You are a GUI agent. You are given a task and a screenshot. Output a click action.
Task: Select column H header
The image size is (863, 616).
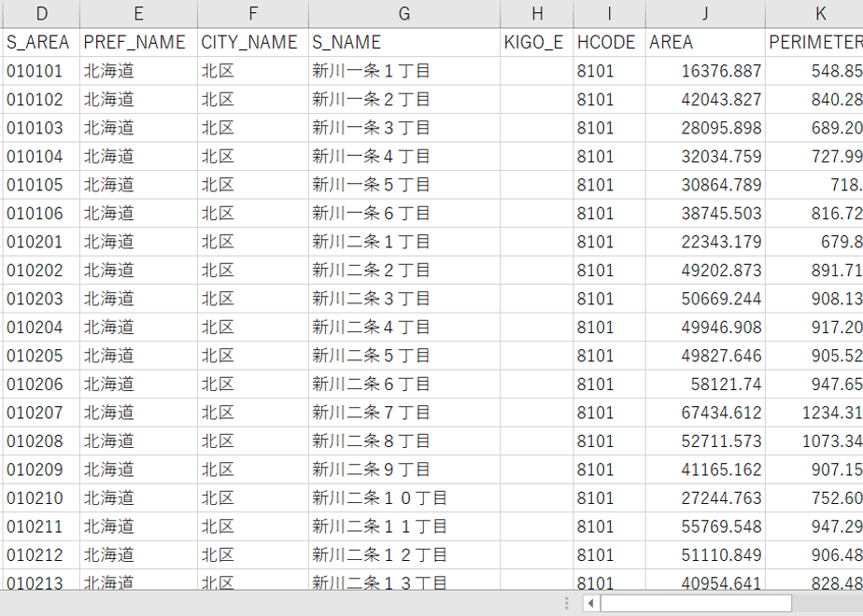[537, 14]
